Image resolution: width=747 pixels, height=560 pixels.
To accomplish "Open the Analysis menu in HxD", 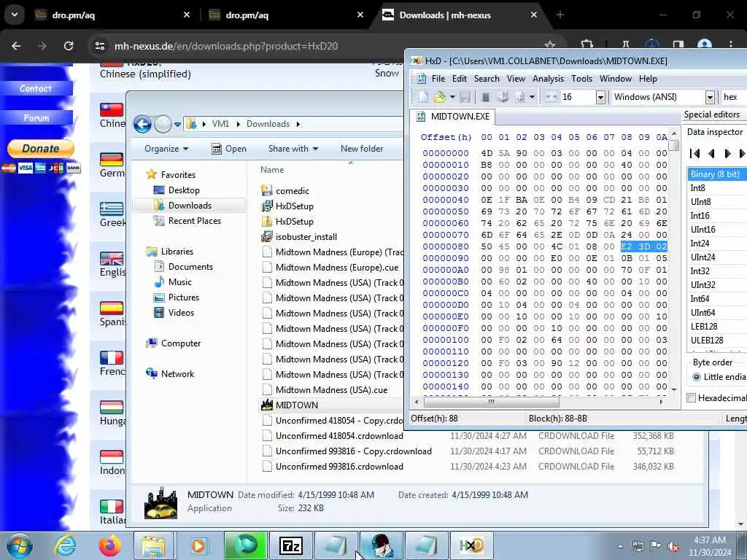I will 548,79.
